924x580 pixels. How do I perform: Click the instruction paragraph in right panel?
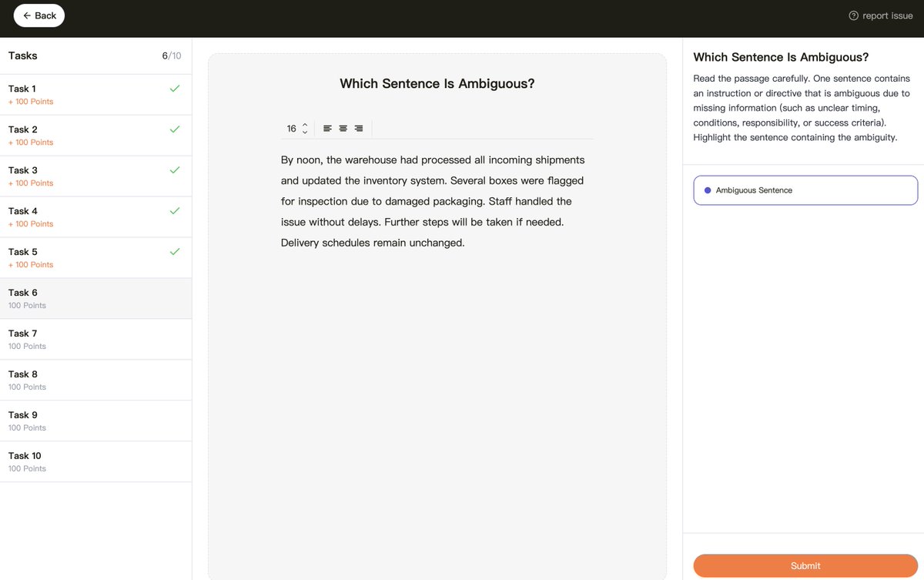pos(802,108)
